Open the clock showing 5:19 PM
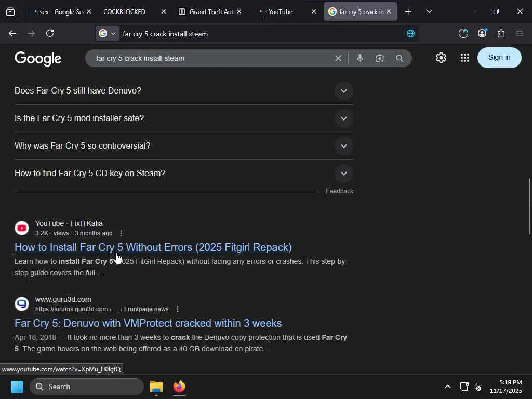Screen dimensions: 532x399 506,387
